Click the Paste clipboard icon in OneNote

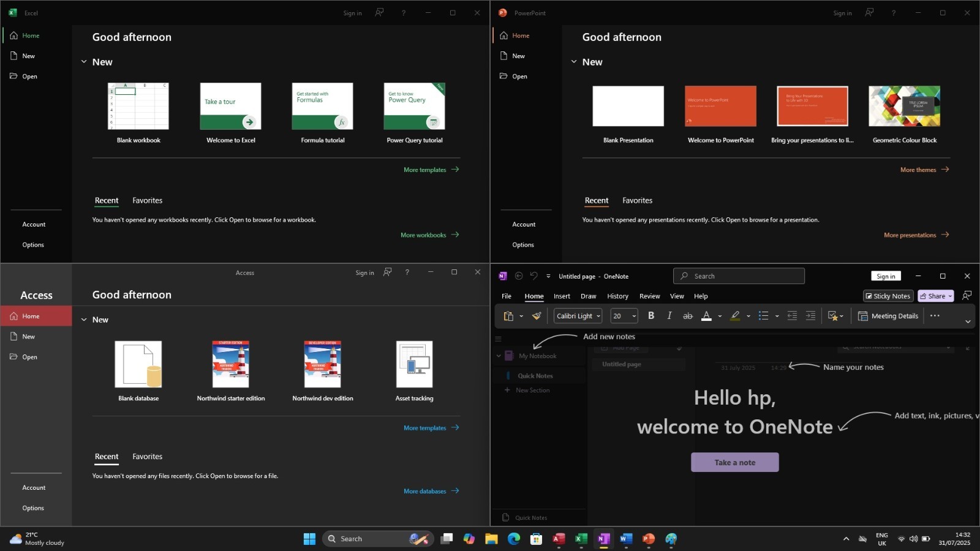[508, 316]
